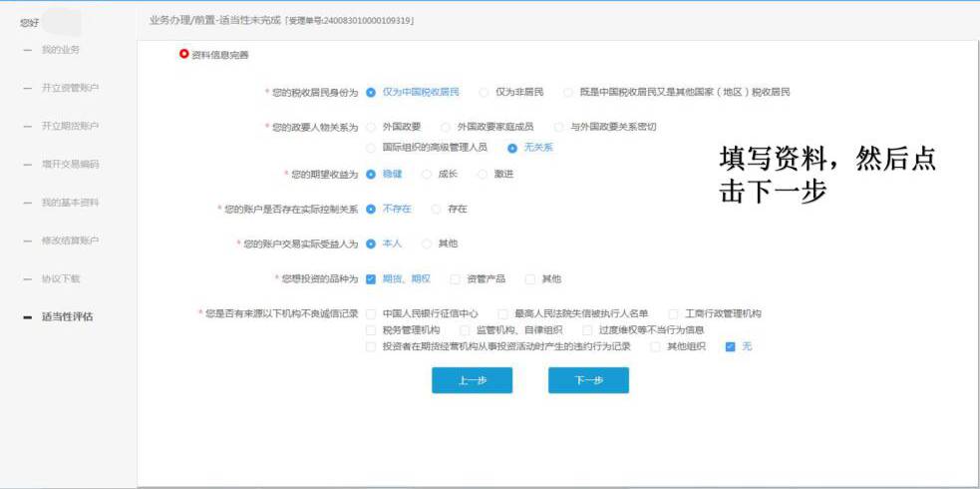Toggle 期货、期权 investment checkbox

point(371,279)
